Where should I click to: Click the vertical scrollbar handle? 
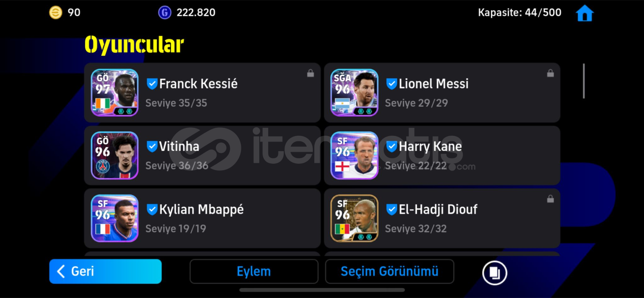584,81
